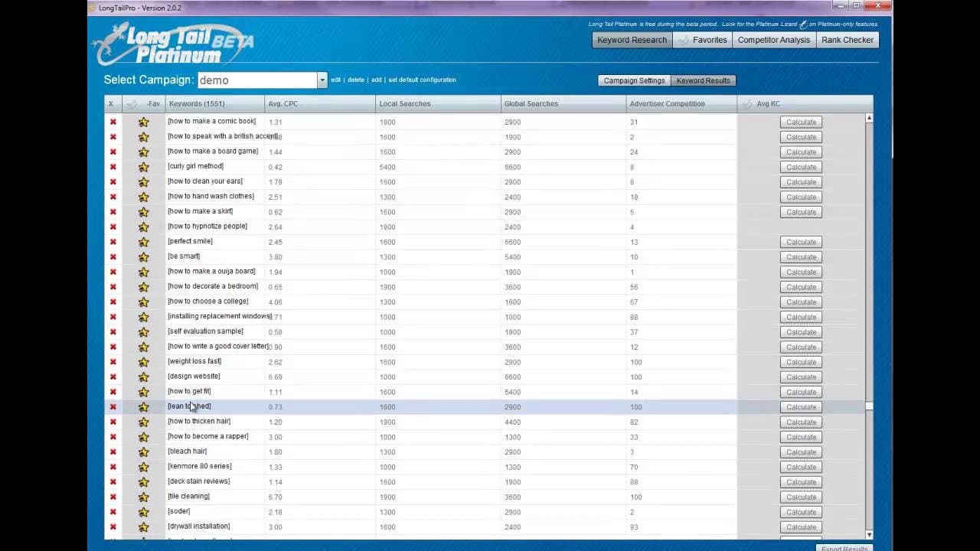Screen dimensions: 980x551
Task: Delete the 'tile cleaning' keyword row
Action: pyautogui.click(x=113, y=497)
